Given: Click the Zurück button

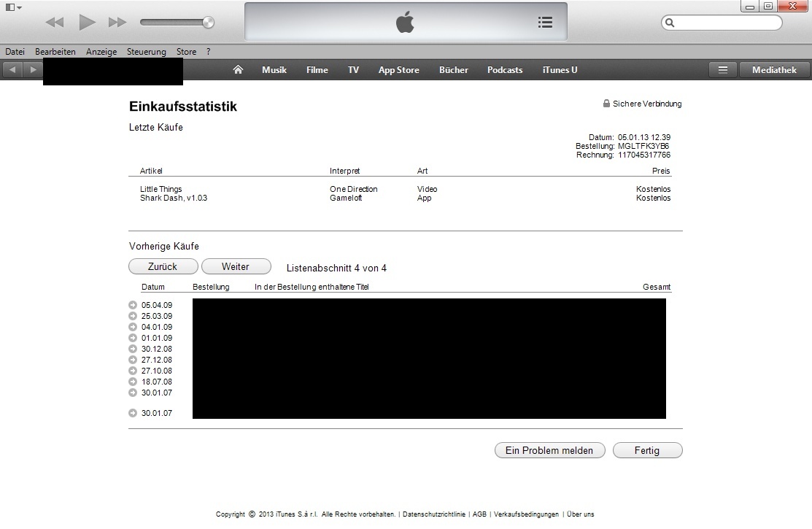Looking at the screenshot, I should pyautogui.click(x=163, y=266).
